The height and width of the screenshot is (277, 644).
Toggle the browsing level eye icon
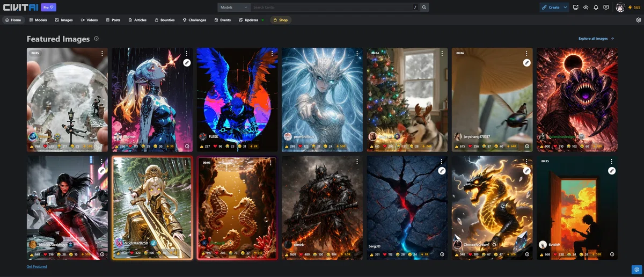tap(586, 8)
